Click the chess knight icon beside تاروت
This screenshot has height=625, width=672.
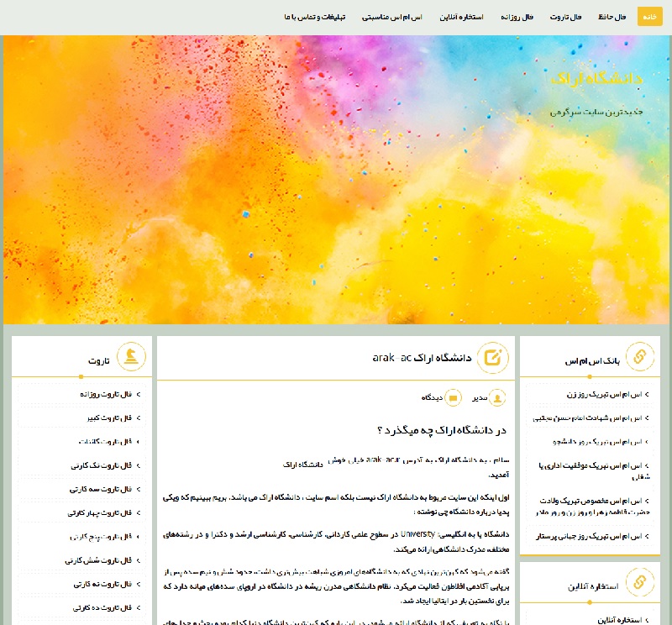coord(132,357)
